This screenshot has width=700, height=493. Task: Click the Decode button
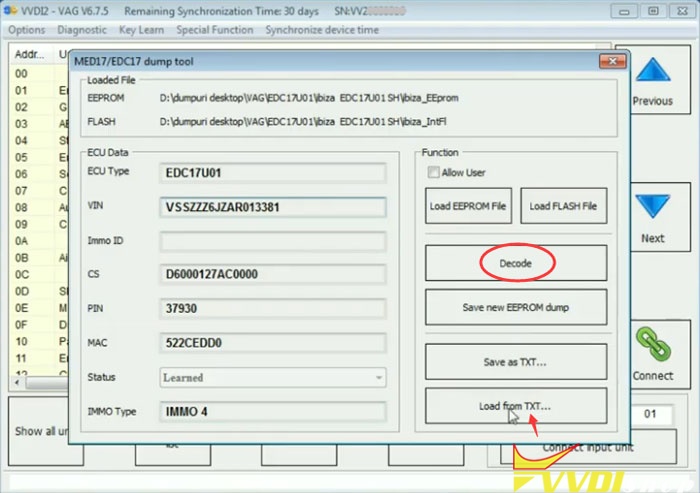(516, 263)
